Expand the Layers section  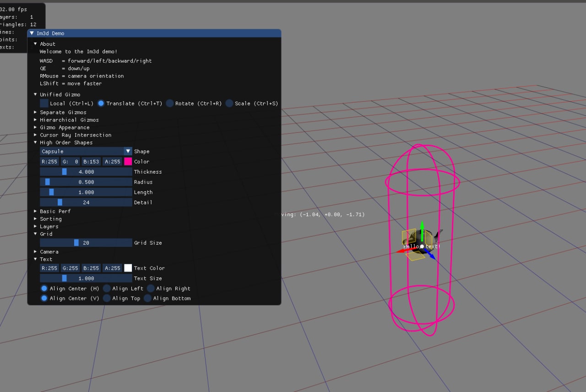coord(35,226)
